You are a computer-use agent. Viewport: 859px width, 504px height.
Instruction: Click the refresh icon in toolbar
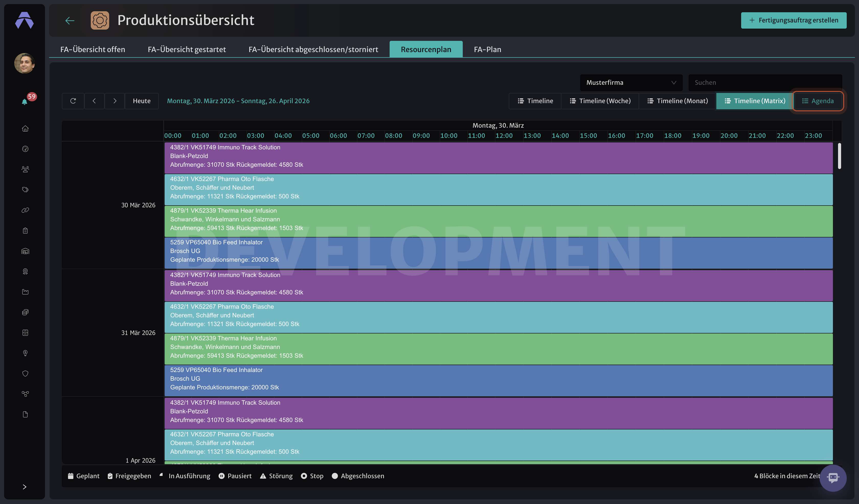click(x=73, y=101)
